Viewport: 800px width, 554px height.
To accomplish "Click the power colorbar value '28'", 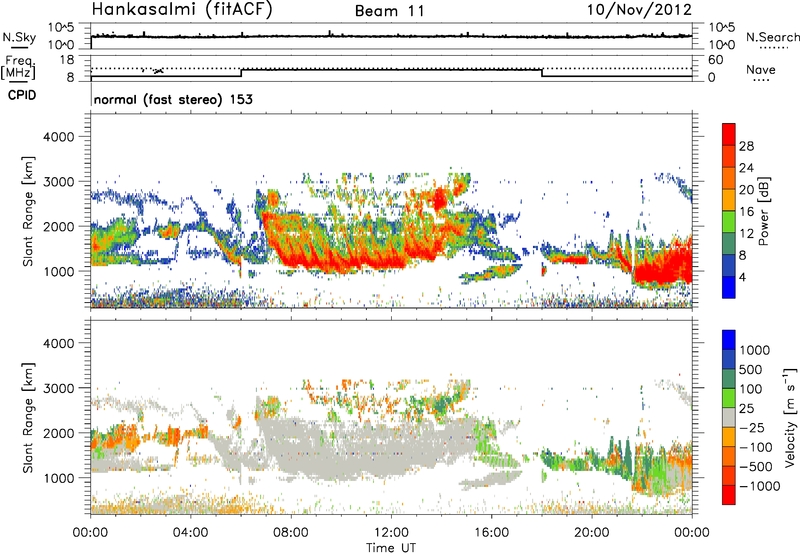I will (x=746, y=146).
